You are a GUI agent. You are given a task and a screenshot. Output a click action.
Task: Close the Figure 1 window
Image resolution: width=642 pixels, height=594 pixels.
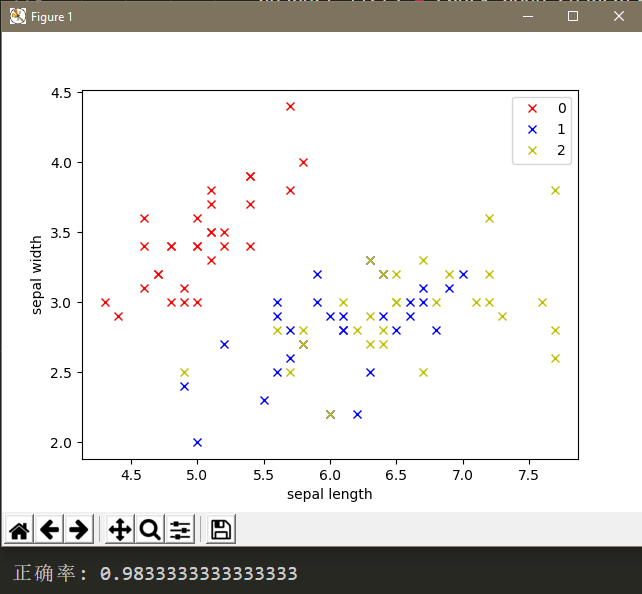click(x=619, y=16)
